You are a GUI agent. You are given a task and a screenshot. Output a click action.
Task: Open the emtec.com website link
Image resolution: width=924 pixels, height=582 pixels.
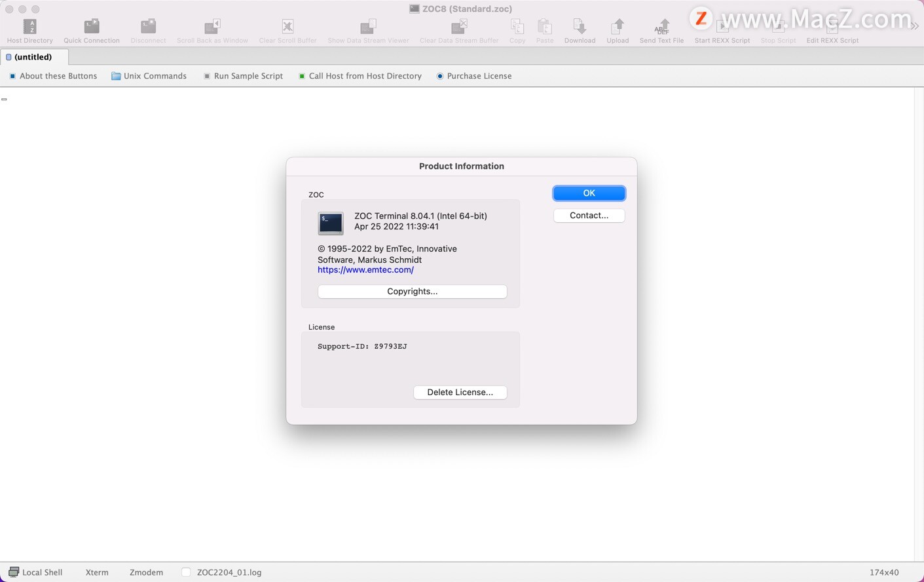(365, 270)
